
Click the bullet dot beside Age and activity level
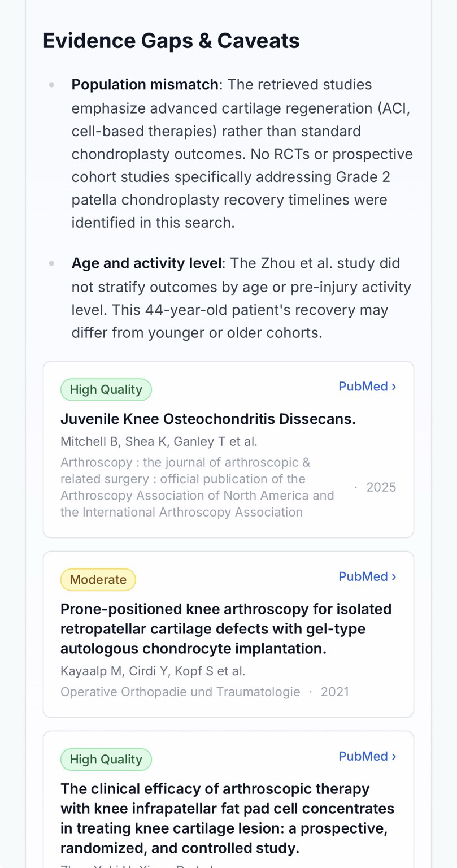52,263
